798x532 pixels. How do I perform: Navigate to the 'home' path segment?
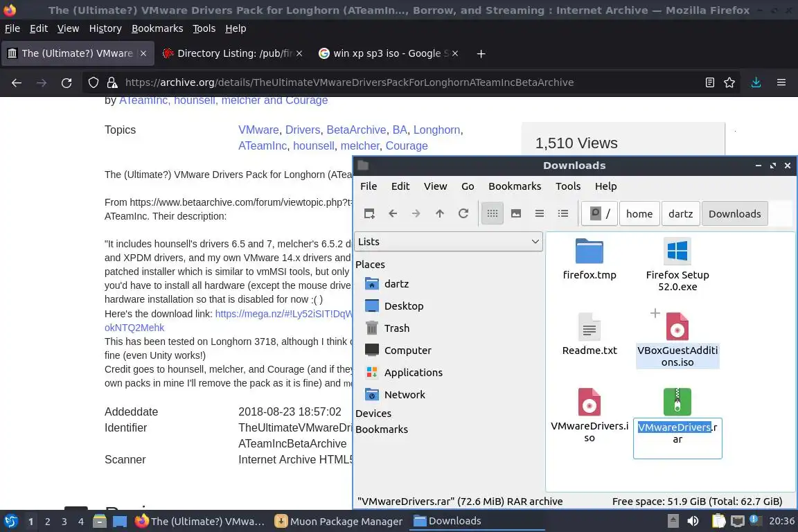639,213
